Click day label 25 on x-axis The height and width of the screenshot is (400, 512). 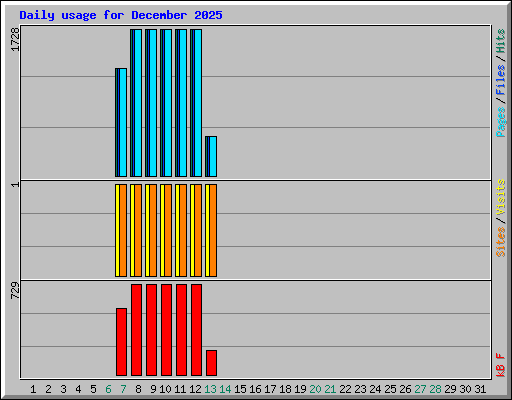click(390, 389)
